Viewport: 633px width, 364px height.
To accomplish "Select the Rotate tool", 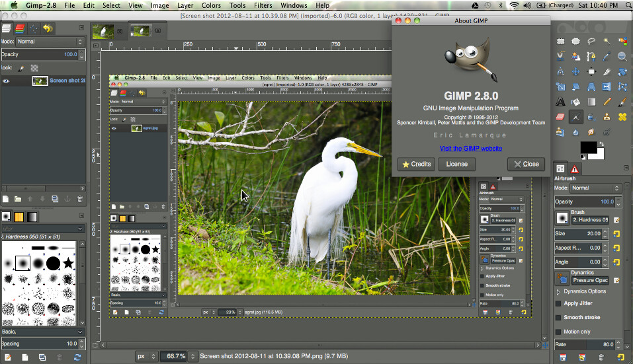I will (622, 72).
